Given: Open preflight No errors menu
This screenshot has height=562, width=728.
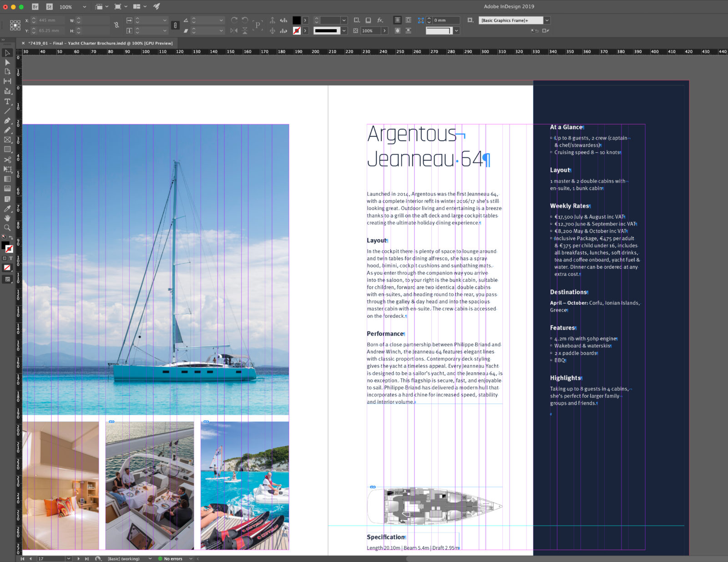Looking at the screenshot, I should pos(191,558).
